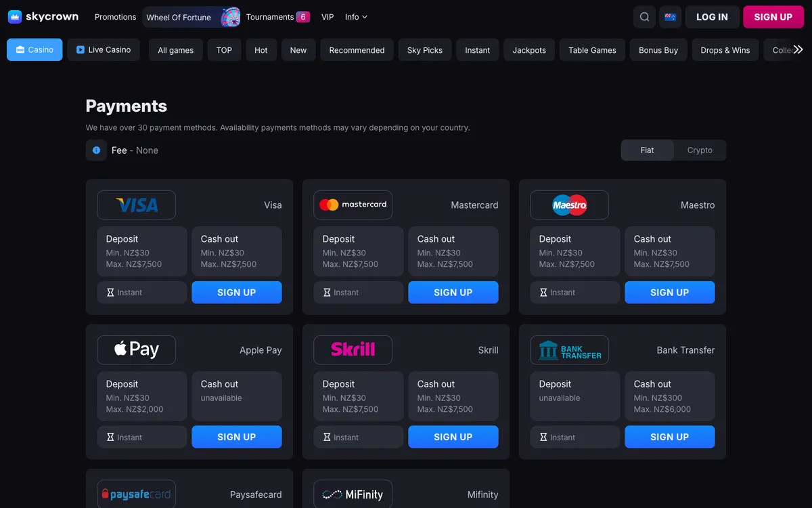Click the 'Max. NZ$2,000' Apple Pay deposit text
This screenshot has width=812, height=508.
(135, 409)
